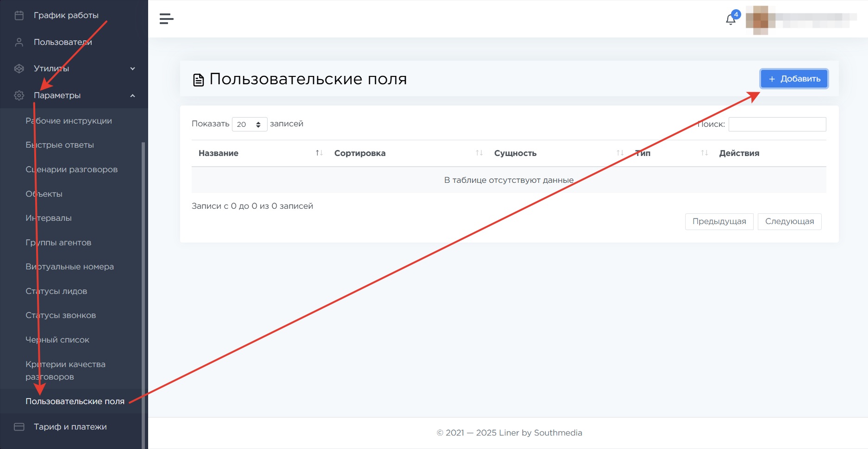Click the card icon beside Тариф и платежи

(19, 427)
